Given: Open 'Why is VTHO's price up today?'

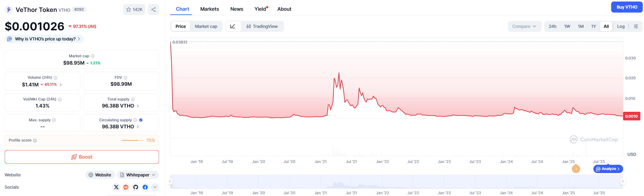Looking at the screenshot, I should point(44,39).
